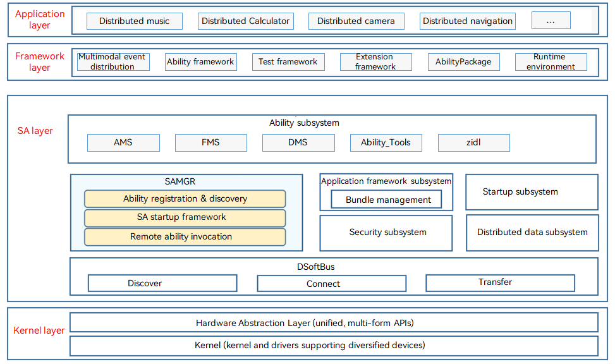Click the Discover box under DSoftBus
615x364 pixels.
pos(162,283)
